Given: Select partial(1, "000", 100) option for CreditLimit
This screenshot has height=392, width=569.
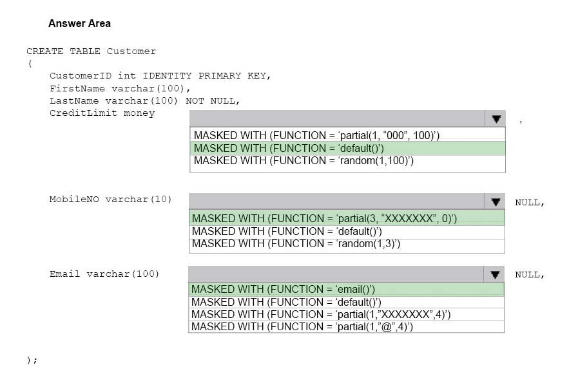Looking at the screenshot, I should pos(347,135).
